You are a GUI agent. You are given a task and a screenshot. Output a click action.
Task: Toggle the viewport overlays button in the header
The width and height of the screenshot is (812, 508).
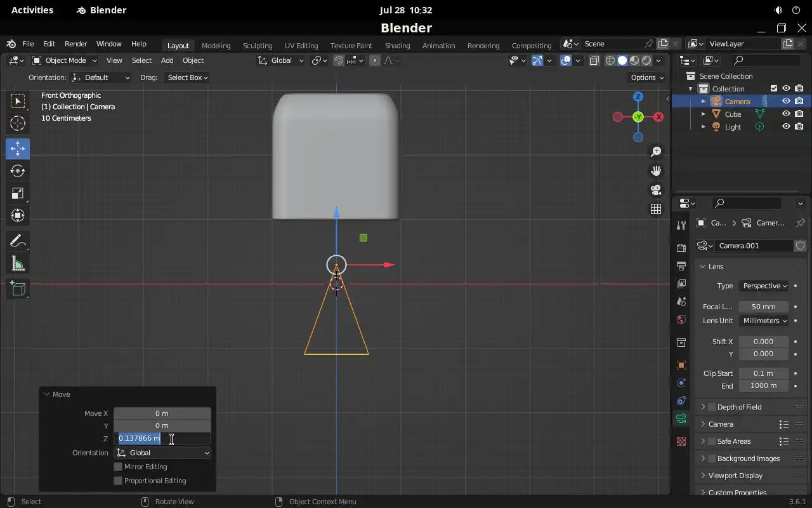(566, 60)
